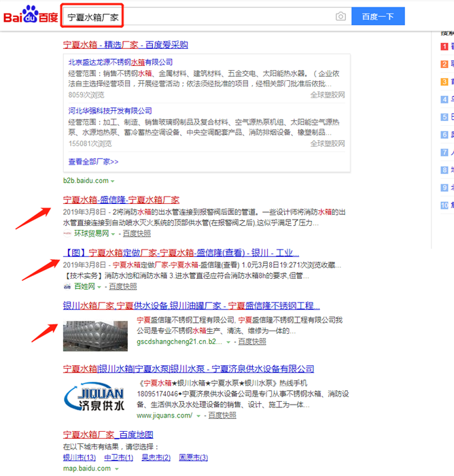Click the 155081次浏览 view count
This screenshot has width=454, height=476.
(x=90, y=143)
